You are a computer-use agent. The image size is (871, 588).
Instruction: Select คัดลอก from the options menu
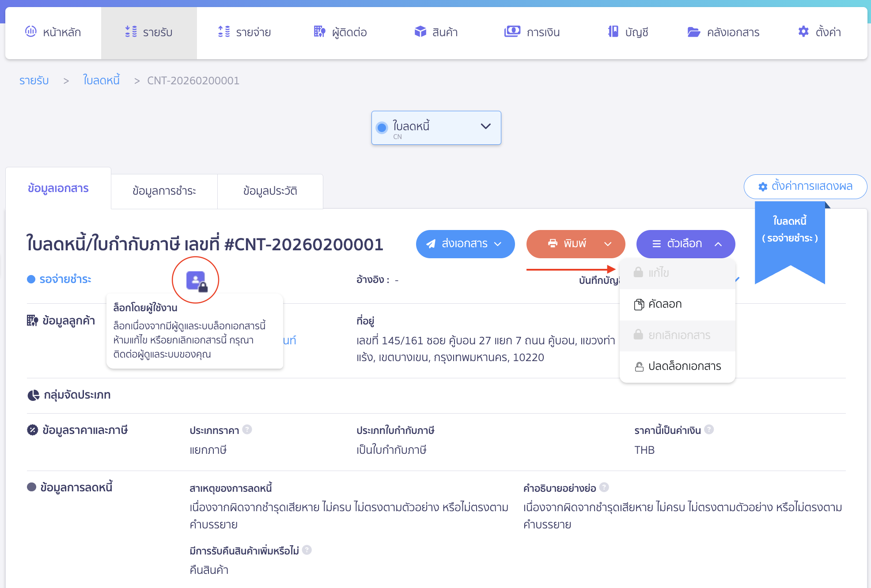(665, 304)
